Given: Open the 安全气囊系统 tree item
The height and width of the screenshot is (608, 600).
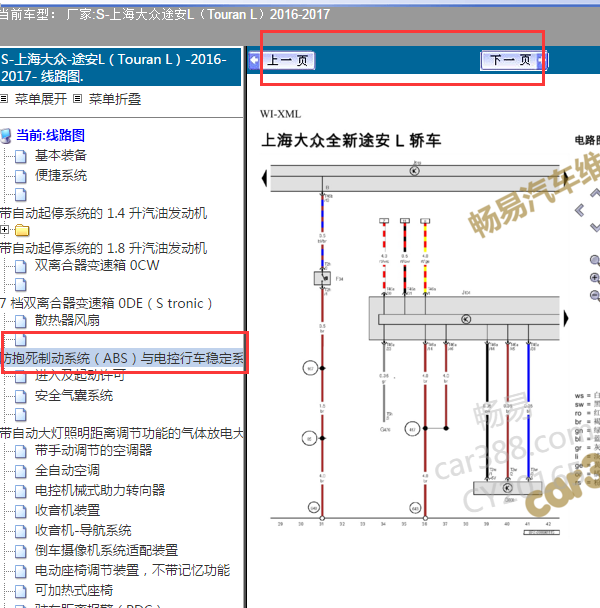Looking at the screenshot, I should [74, 396].
